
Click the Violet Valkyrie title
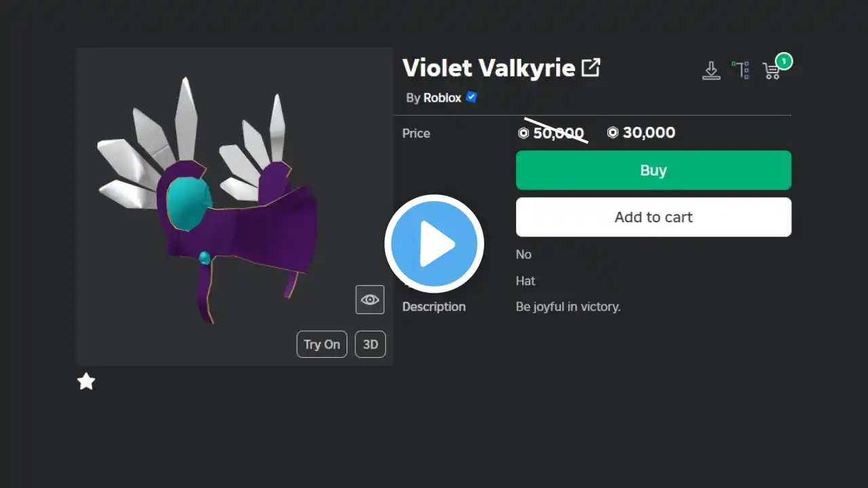(489, 68)
